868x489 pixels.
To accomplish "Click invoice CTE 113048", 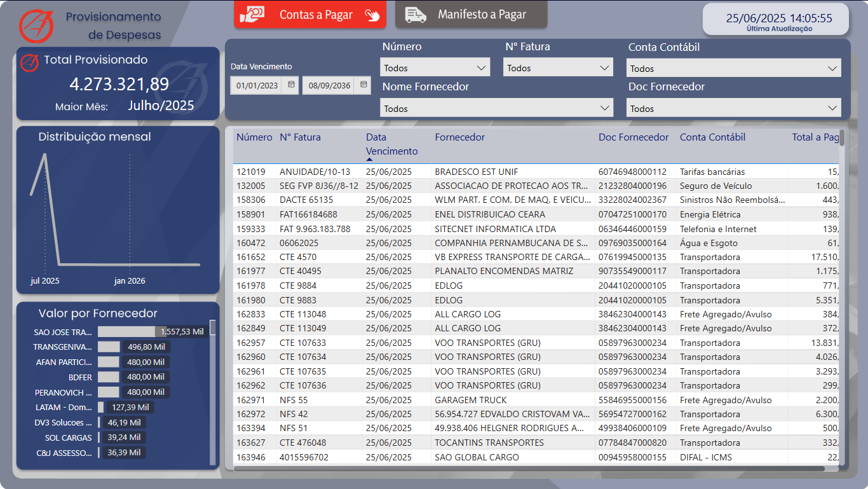I will coord(303,314).
